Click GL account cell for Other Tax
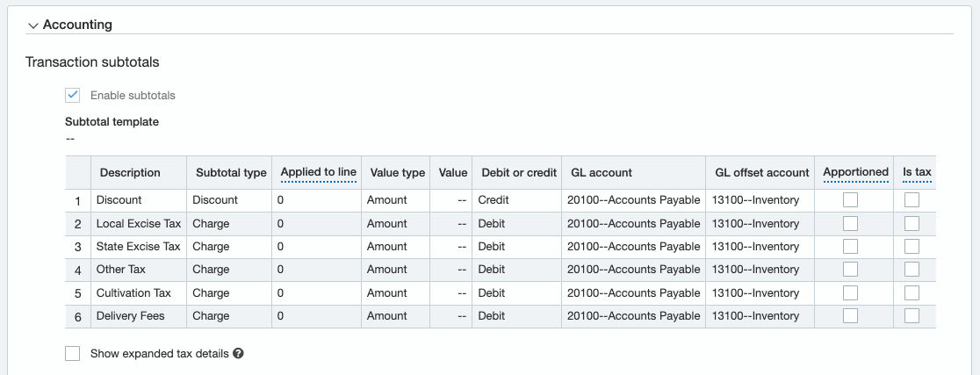 coord(633,270)
